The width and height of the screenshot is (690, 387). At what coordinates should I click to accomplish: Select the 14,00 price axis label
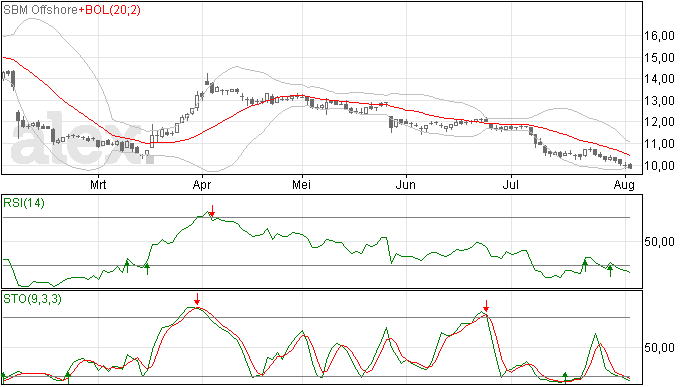[x=659, y=79]
